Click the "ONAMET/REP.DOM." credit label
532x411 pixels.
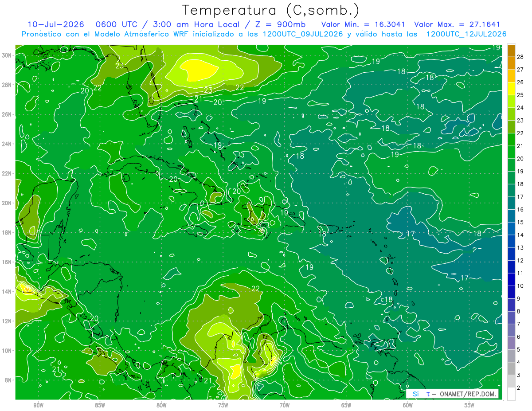(468, 394)
